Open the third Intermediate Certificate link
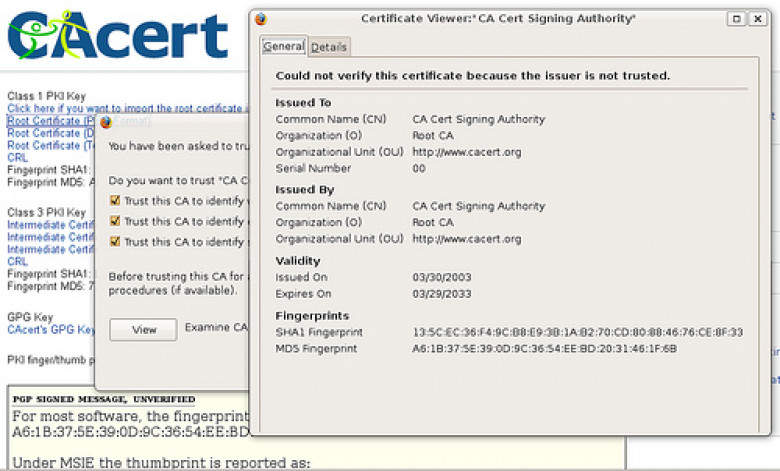The height and width of the screenshot is (471, 780). (50, 249)
